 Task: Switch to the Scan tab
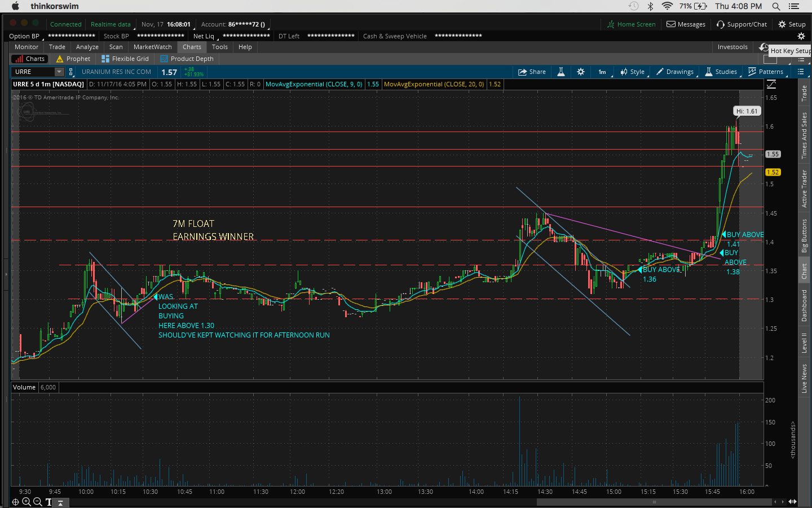coord(116,47)
